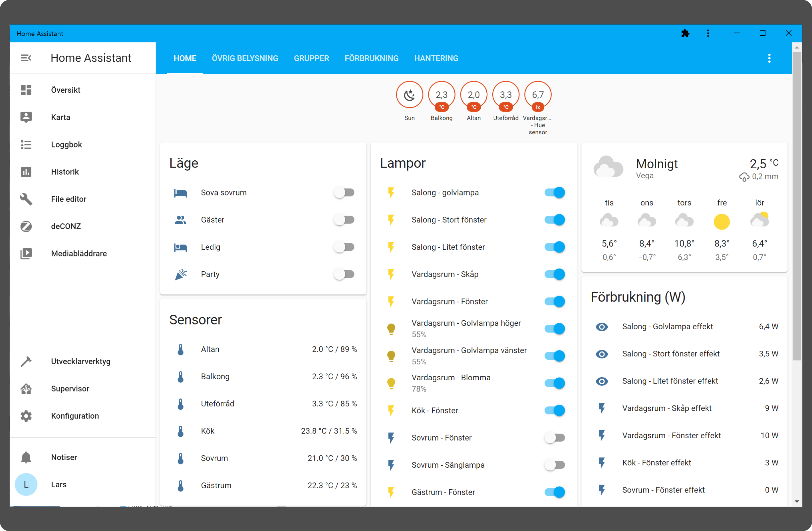Open the Hue sensor lux badge
The width and height of the screenshot is (812, 531).
pos(538,96)
